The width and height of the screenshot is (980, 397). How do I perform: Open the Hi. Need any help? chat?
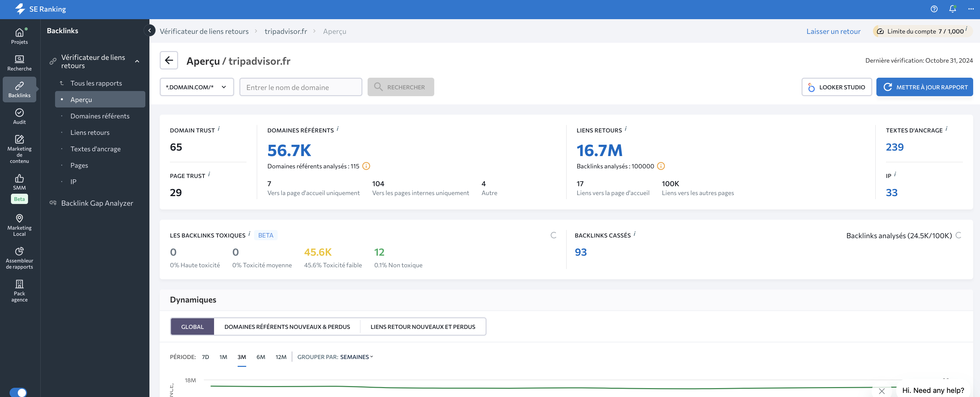point(933,390)
